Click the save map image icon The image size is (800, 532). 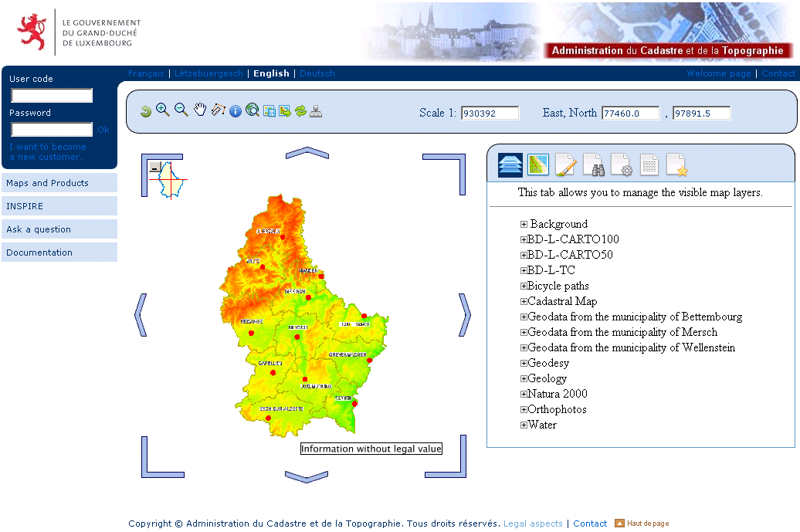[269, 111]
